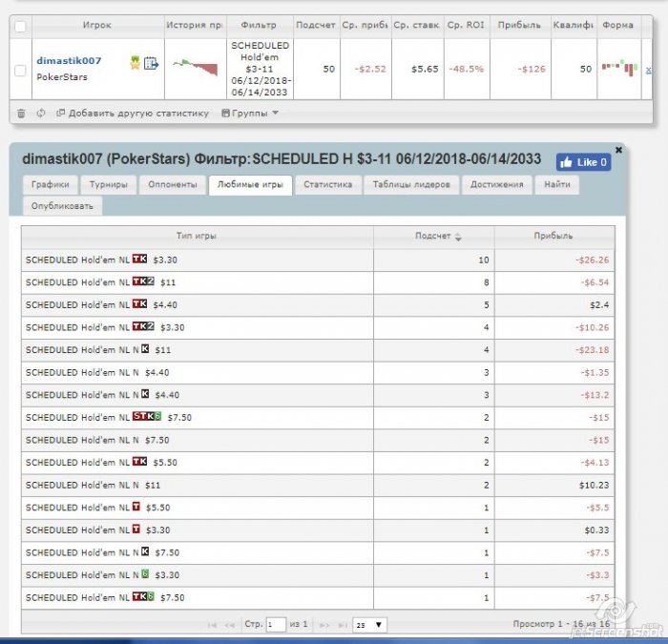Select the SCHEDULED Hold'em NL N $4.40 row without K

[318, 373]
